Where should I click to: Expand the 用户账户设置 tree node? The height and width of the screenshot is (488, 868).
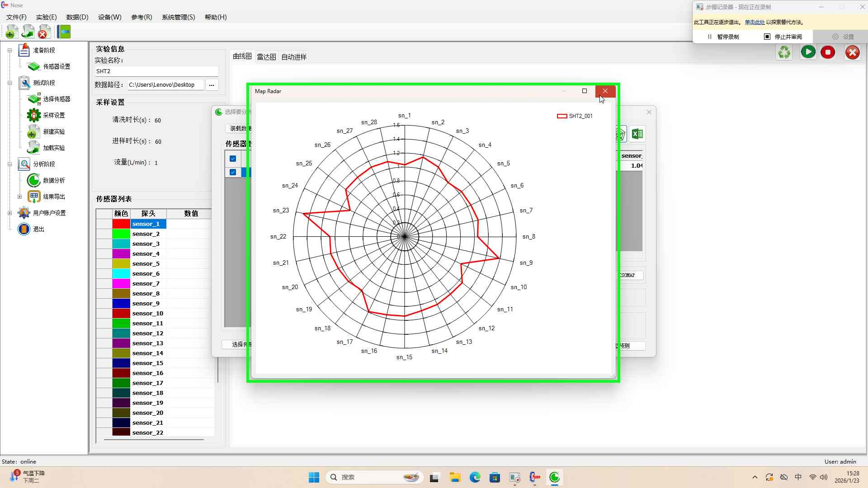coord(9,213)
